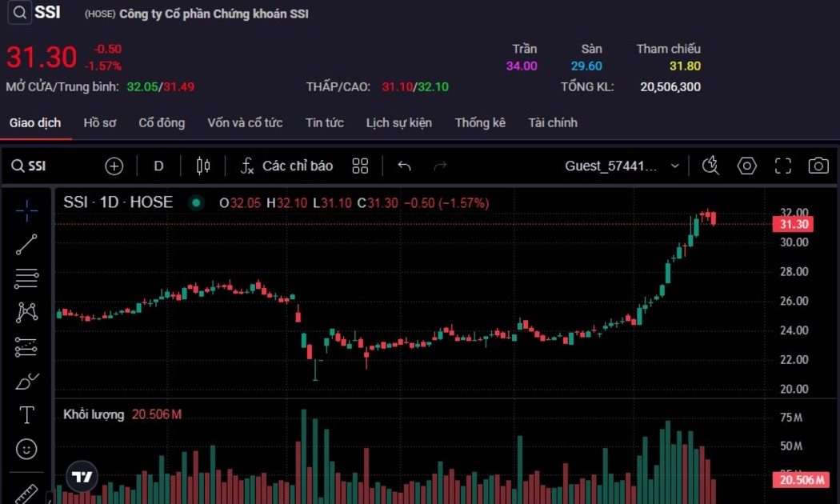Click the add symbol compare plus button
Viewport: 840px width, 504px height.
114,166
